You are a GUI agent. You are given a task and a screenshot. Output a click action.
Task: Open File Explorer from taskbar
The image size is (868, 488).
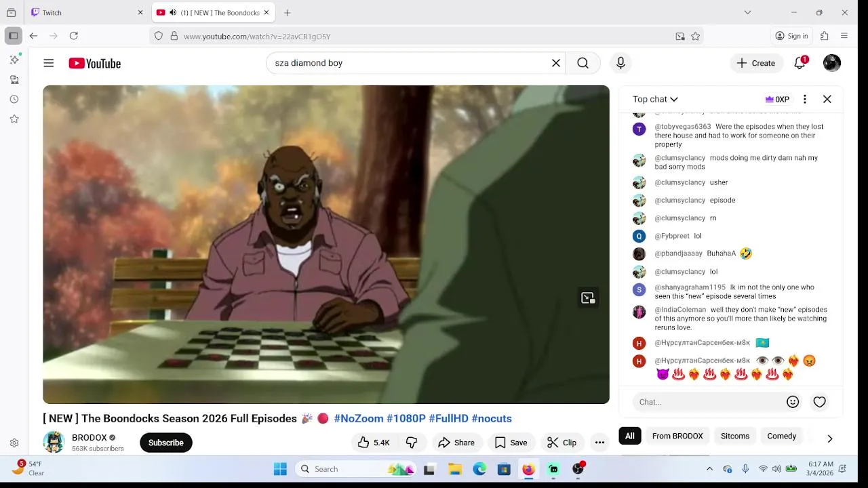coord(454,469)
